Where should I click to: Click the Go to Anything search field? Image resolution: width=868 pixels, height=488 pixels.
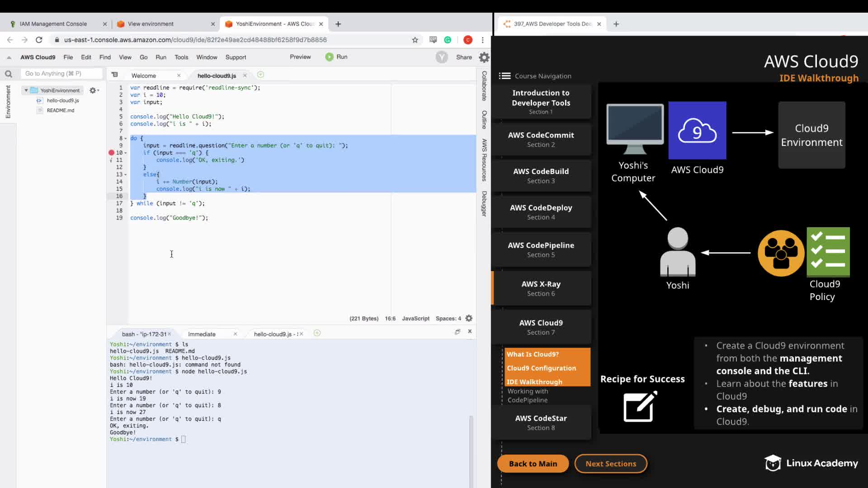[x=61, y=74]
